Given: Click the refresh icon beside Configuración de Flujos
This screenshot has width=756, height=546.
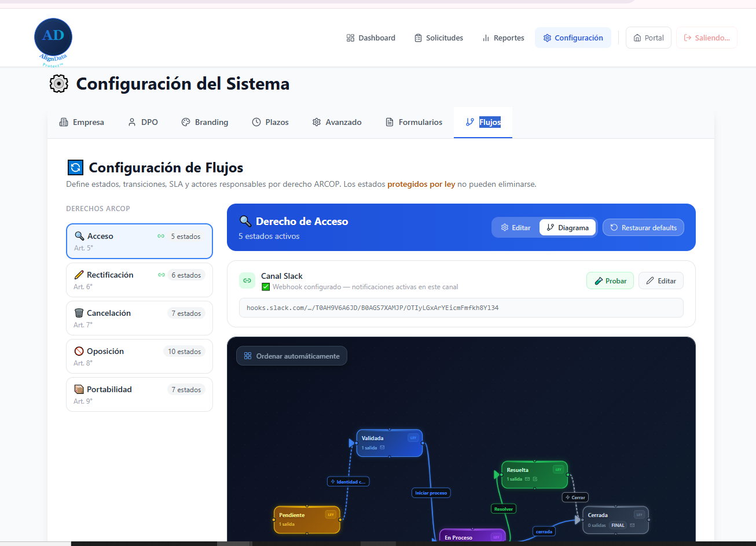Looking at the screenshot, I should 75,168.
